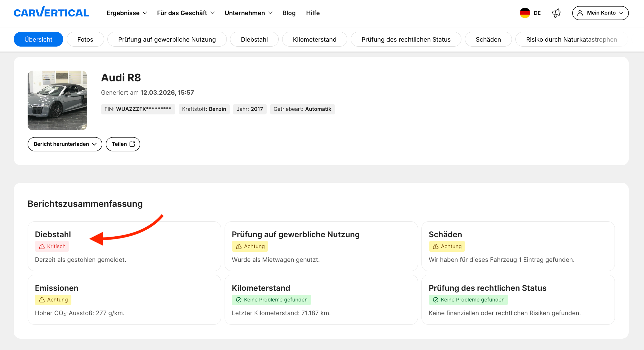Switch to Prüfung des rechtlichen Status tab
The height and width of the screenshot is (350, 644).
click(406, 39)
